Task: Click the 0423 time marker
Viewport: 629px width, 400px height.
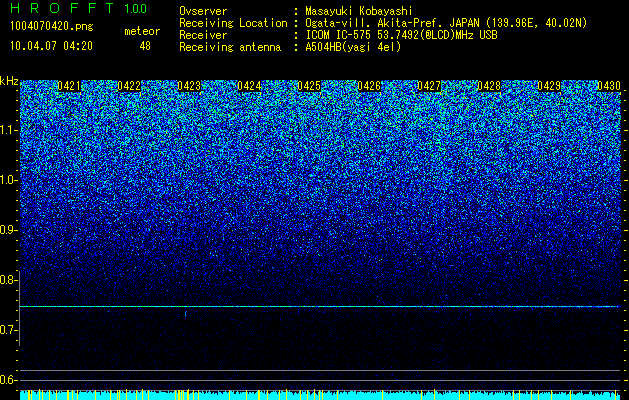Action: tap(189, 86)
